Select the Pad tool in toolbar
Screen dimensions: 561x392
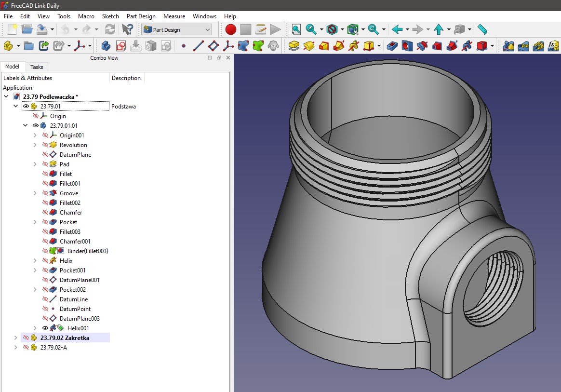[x=294, y=46]
